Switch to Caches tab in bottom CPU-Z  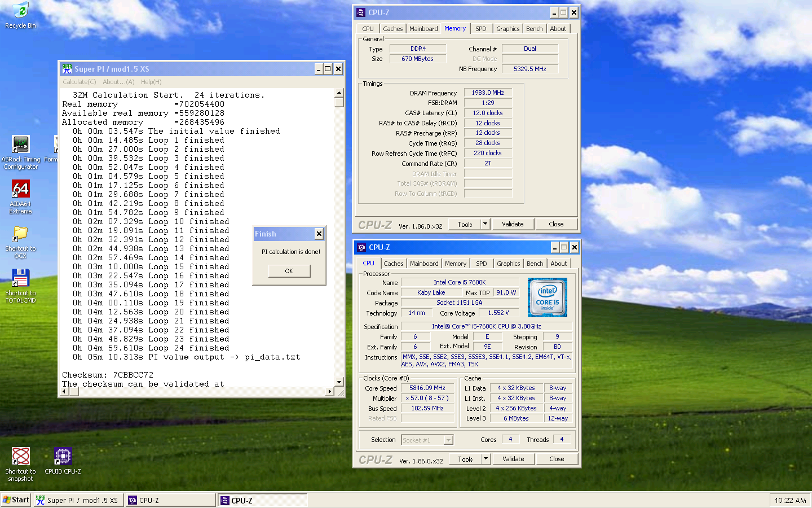(393, 264)
